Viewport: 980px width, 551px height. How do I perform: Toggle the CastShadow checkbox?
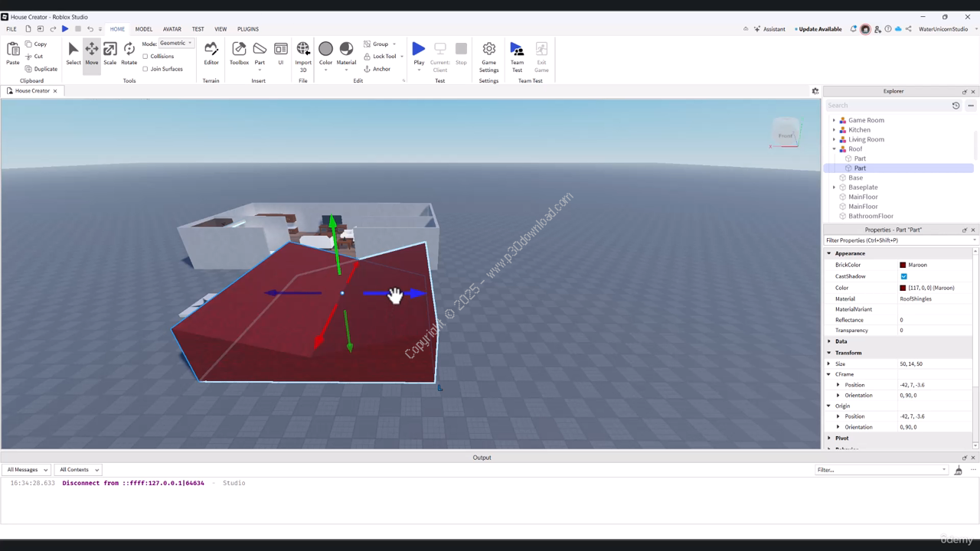[903, 276]
